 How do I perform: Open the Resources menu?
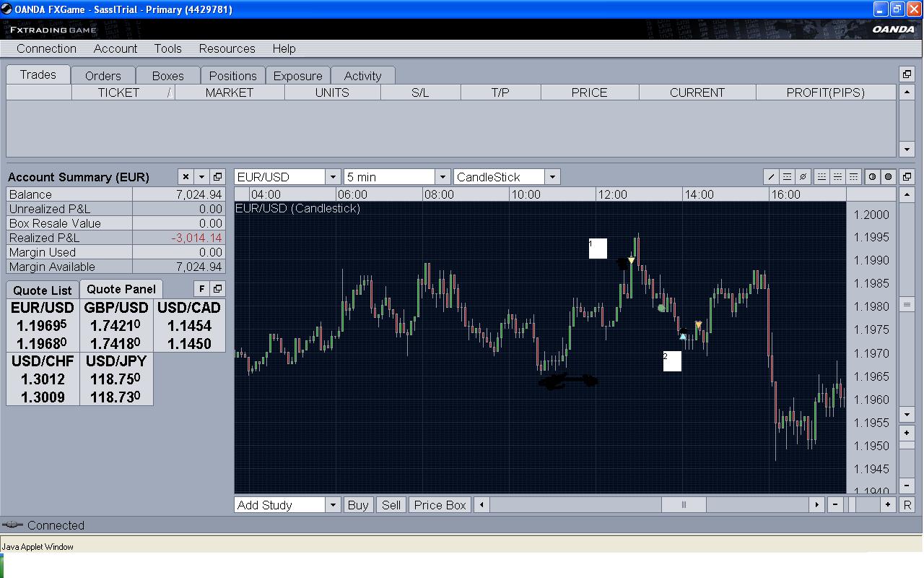(227, 48)
